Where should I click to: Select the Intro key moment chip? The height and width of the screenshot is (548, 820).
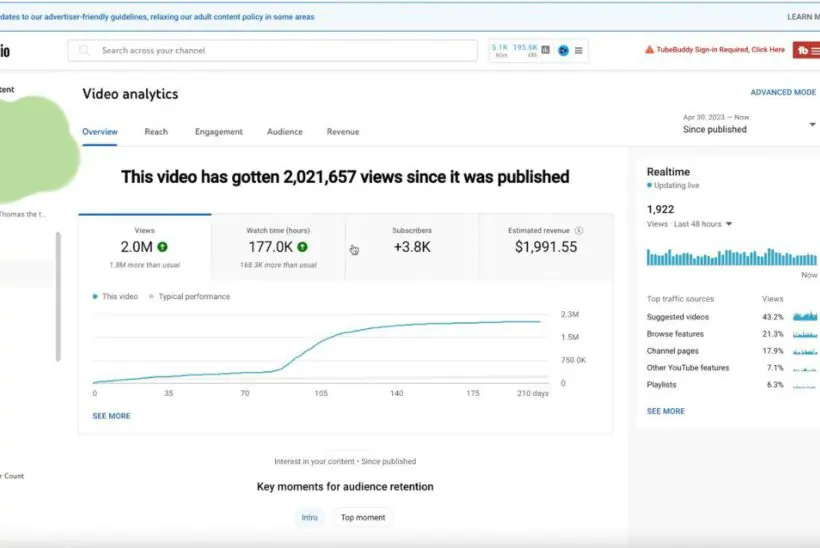click(310, 517)
